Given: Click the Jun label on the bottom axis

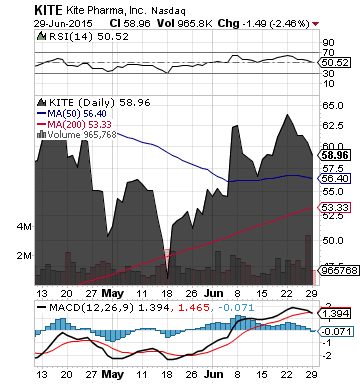Looking at the screenshot, I should click(213, 374).
